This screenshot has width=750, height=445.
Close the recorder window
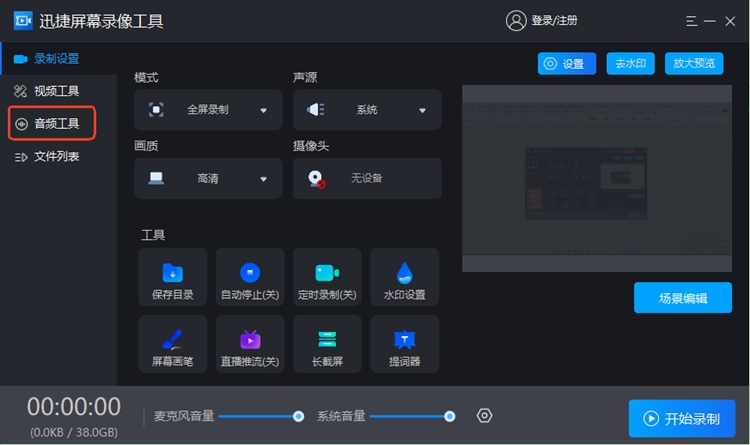[x=730, y=21]
